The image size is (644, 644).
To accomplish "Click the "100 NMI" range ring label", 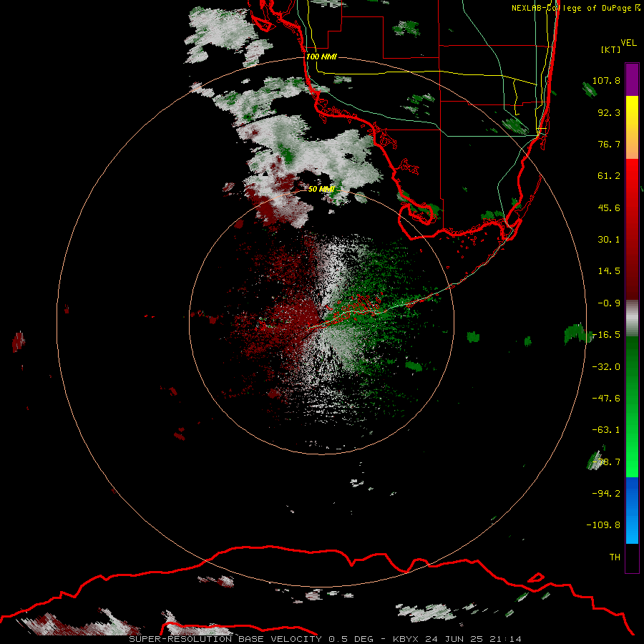I will point(321,57).
